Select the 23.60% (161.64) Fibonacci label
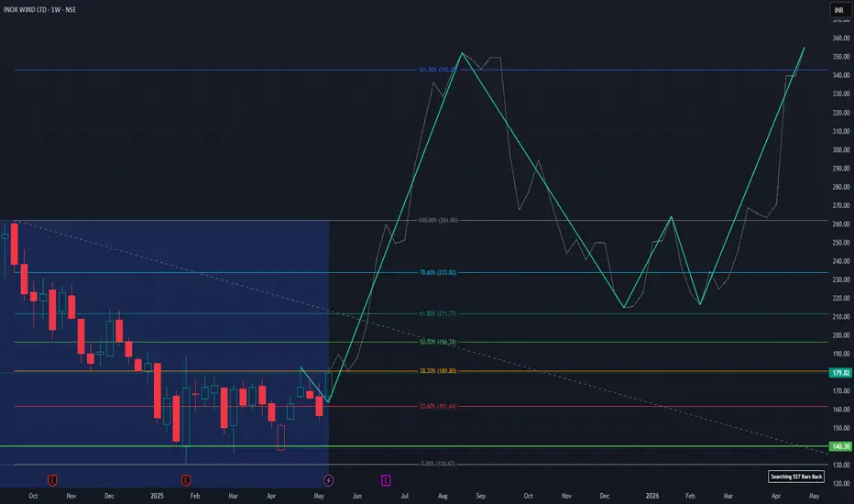This screenshot has height=504, width=854. 437,407
